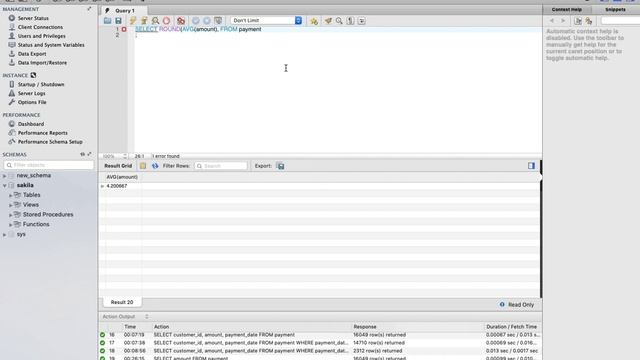Expand sakila Functions node
This screenshot has width=640, height=360.
click(x=11, y=225)
